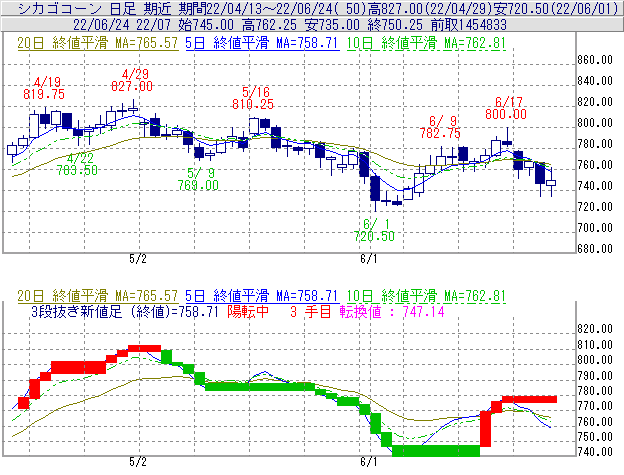Click the 始745.00 opening value in header
The width and height of the screenshot is (624, 475).
pos(206,25)
